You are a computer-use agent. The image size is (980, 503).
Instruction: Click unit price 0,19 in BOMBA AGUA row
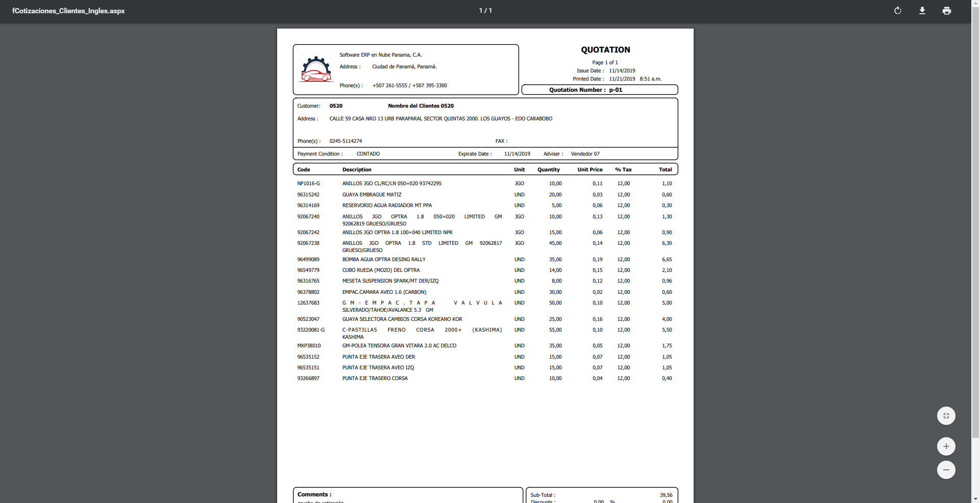click(598, 259)
